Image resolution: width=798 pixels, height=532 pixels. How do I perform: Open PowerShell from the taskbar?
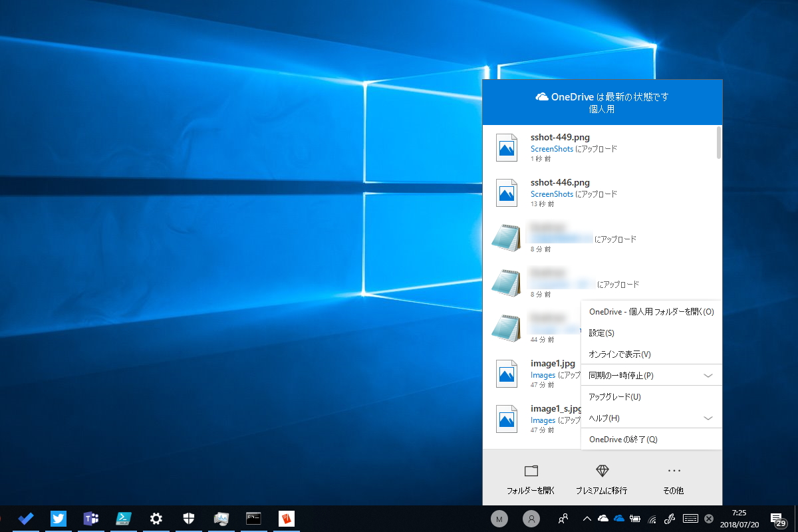[123, 519]
